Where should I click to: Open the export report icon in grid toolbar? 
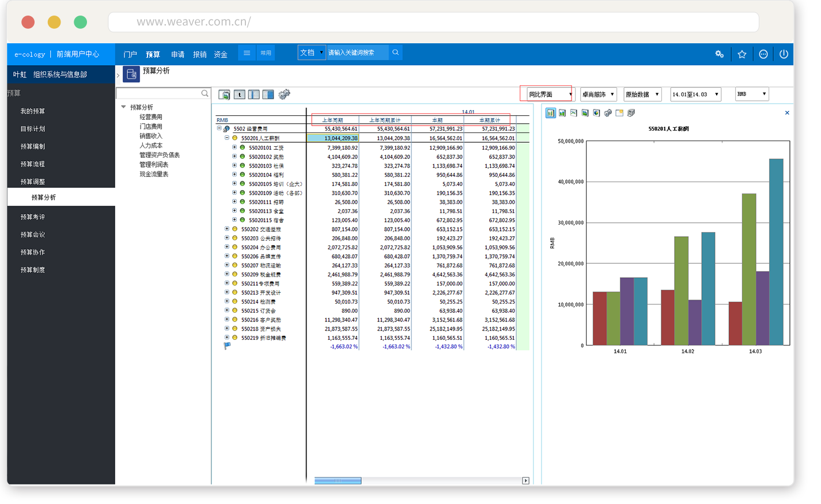(224, 94)
